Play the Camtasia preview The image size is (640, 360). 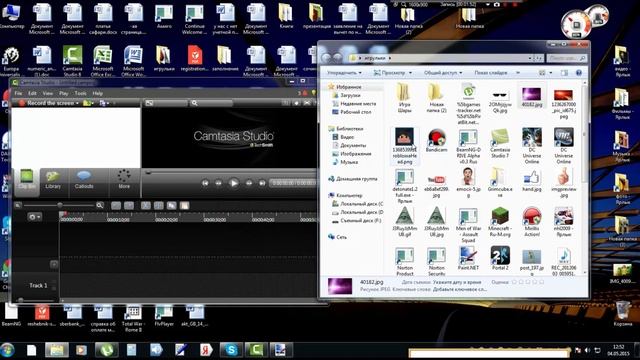point(233,183)
